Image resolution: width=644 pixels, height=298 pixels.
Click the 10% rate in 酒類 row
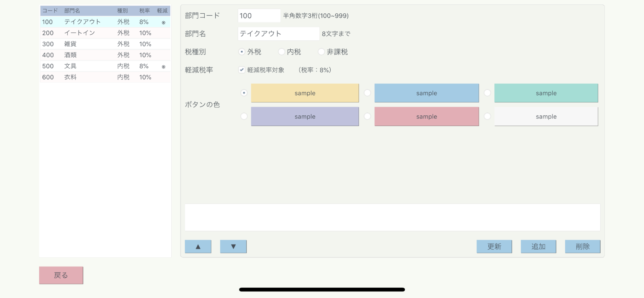click(x=145, y=55)
